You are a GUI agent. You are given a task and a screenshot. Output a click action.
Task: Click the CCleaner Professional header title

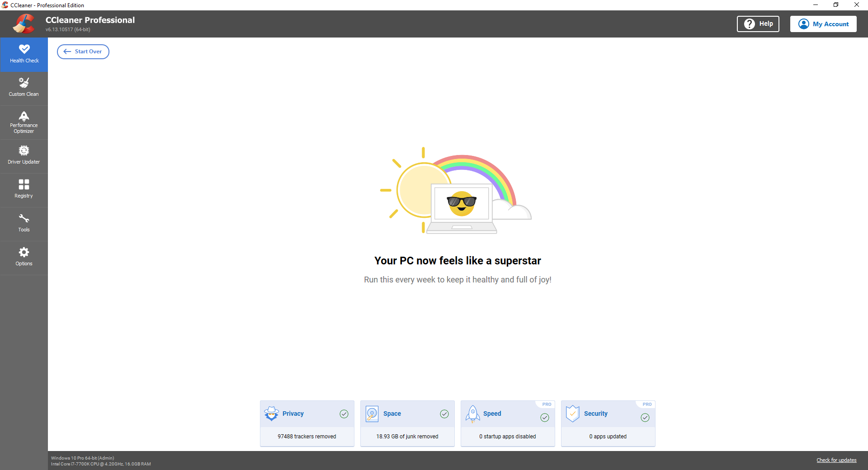point(90,20)
